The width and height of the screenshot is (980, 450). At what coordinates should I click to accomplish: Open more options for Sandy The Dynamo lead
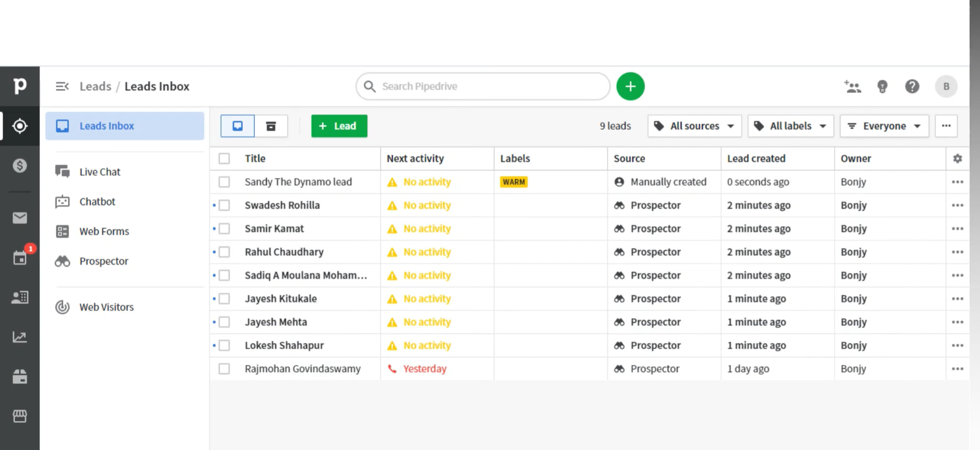957,182
